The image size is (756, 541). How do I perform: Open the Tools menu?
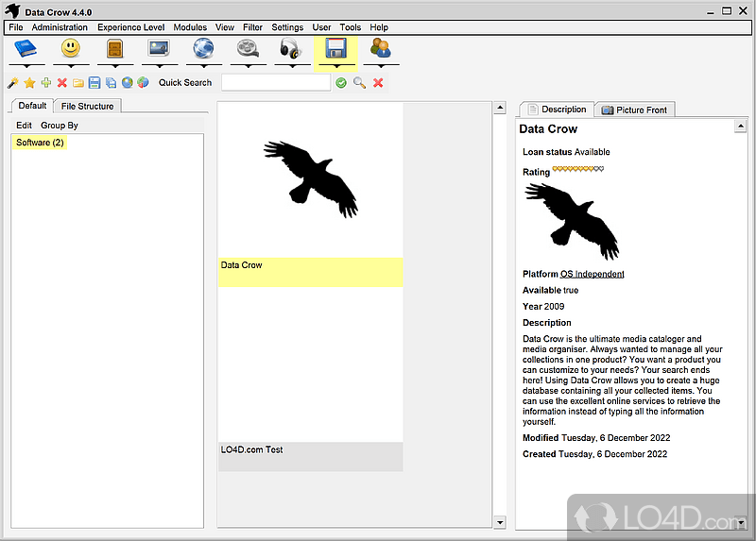pos(350,27)
